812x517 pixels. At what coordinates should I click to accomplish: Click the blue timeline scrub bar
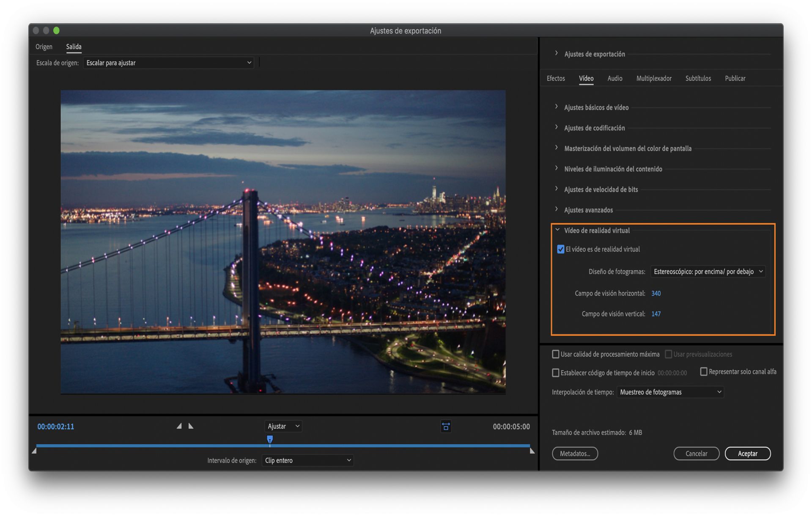(381, 445)
